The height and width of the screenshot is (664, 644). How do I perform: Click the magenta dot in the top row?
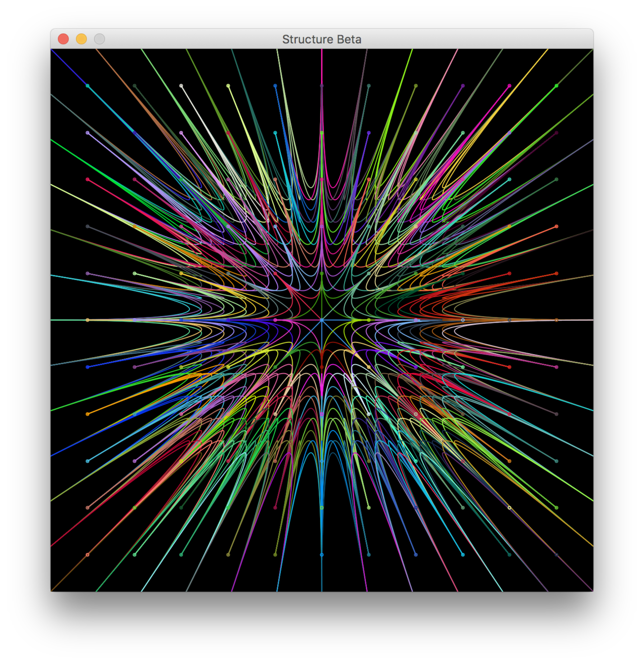coord(510,86)
